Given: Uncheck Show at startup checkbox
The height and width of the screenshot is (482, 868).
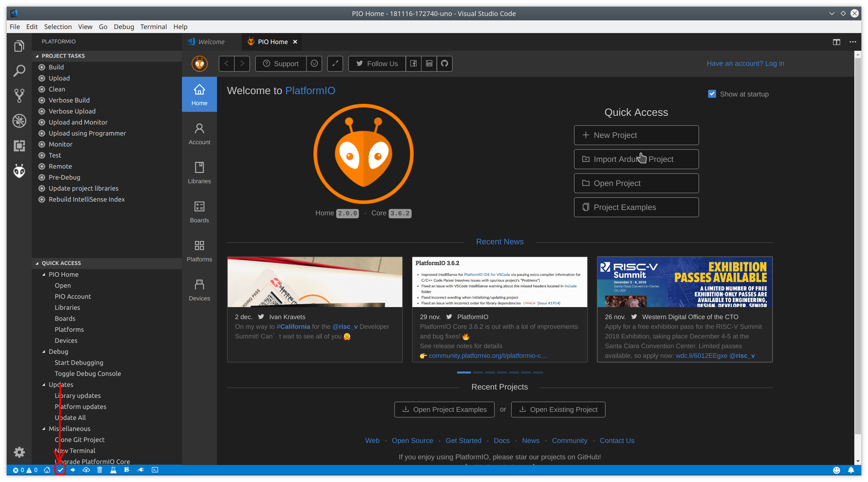Looking at the screenshot, I should pos(712,94).
